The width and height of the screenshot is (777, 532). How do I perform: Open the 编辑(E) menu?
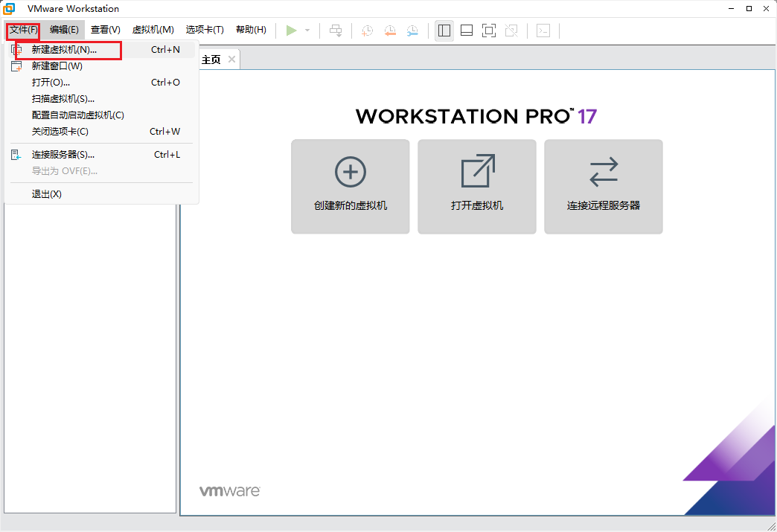[64, 30]
